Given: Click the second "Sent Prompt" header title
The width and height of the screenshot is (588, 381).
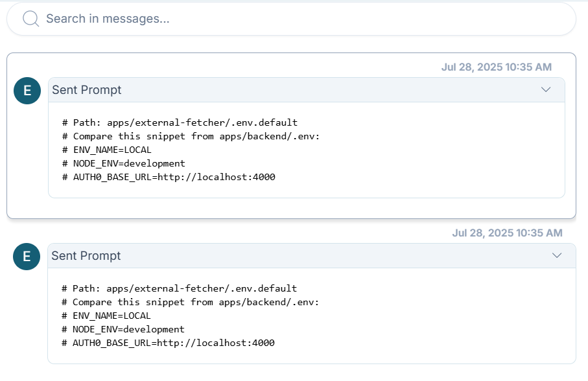Looking at the screenshot, I should 86,256.
